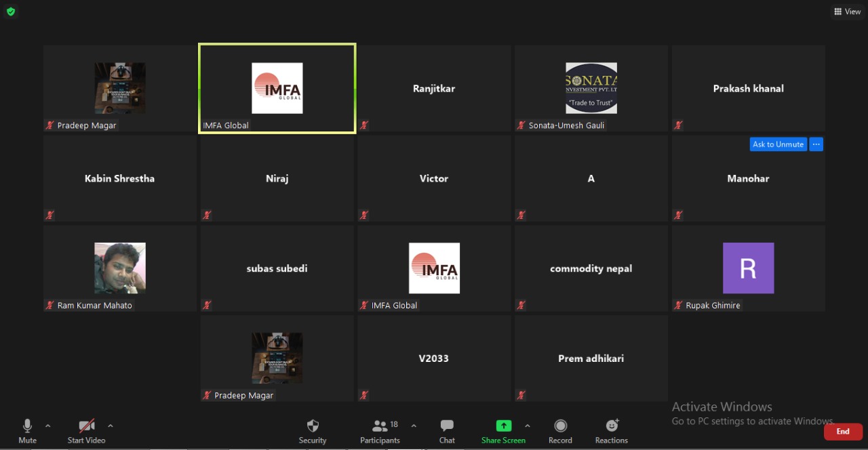Screen dimensions: 868x450
Task: Open the green encryption shield info
Action: pos(11,12)
